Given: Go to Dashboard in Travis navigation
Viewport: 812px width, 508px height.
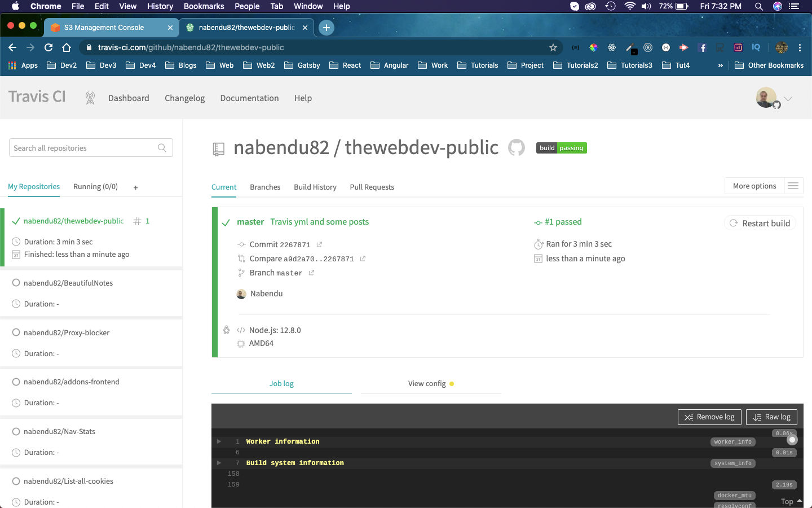Looking at the screenshot, I should coord(129,98).
